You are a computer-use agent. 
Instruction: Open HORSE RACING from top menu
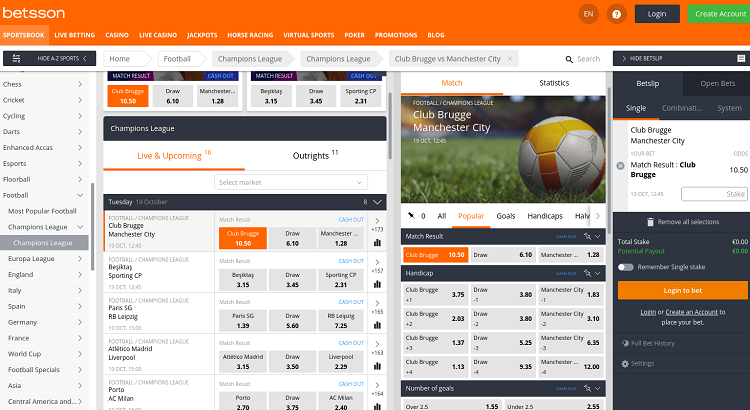click(250, 35)
